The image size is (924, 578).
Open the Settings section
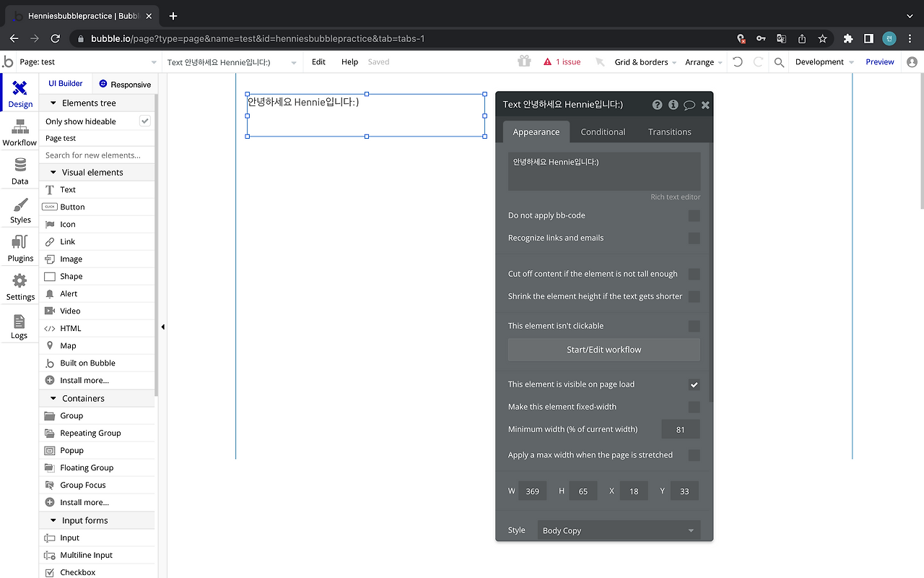click(19, 288)
